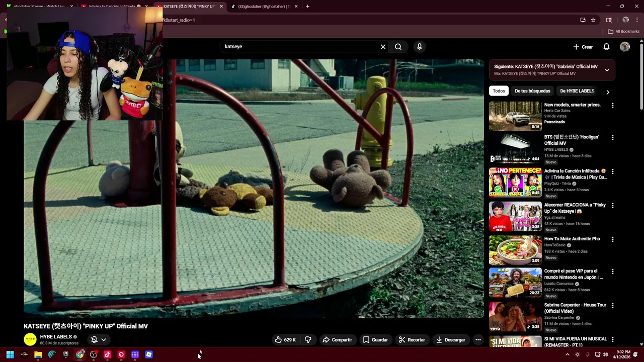Image resolution: width=644 pixels, height=362 pixels.
Task: Show hidden system tray icons chevron
Action: coord(568,354)
